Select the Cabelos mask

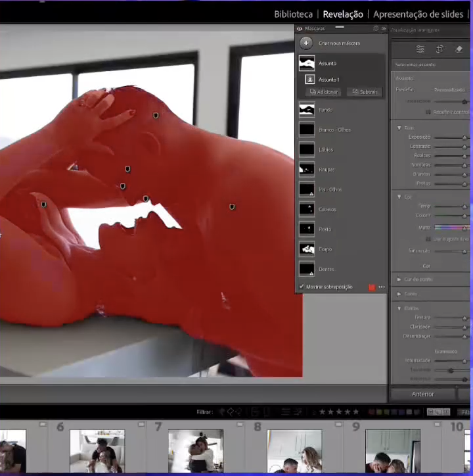coord(341,209)
